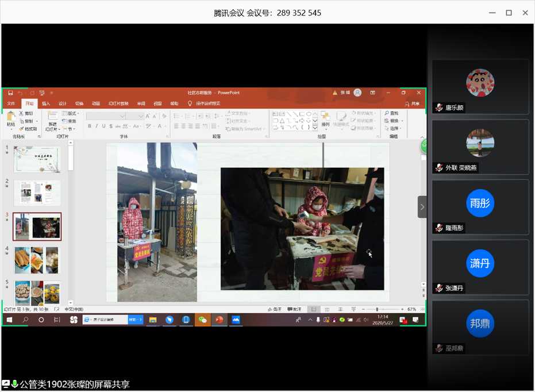Image resolution: width=535 pixels, height=392 pixels.
Task: Expand the Select (选择) dropdown in editing group
Action: point(394,129)
